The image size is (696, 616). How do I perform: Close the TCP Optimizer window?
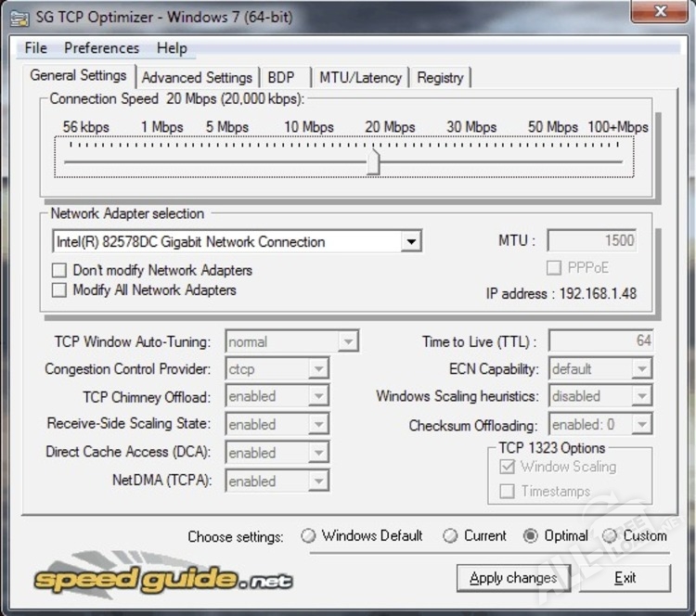click(659, 11)
